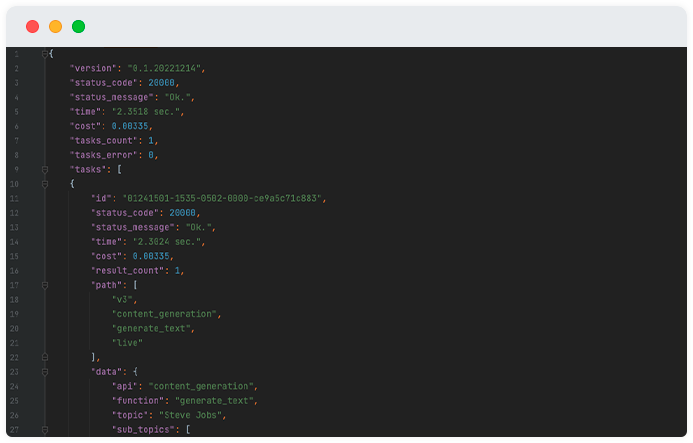Collapse the "tasks" array fold marker
The width and height of the screenshot is (693, 443).
45,170
